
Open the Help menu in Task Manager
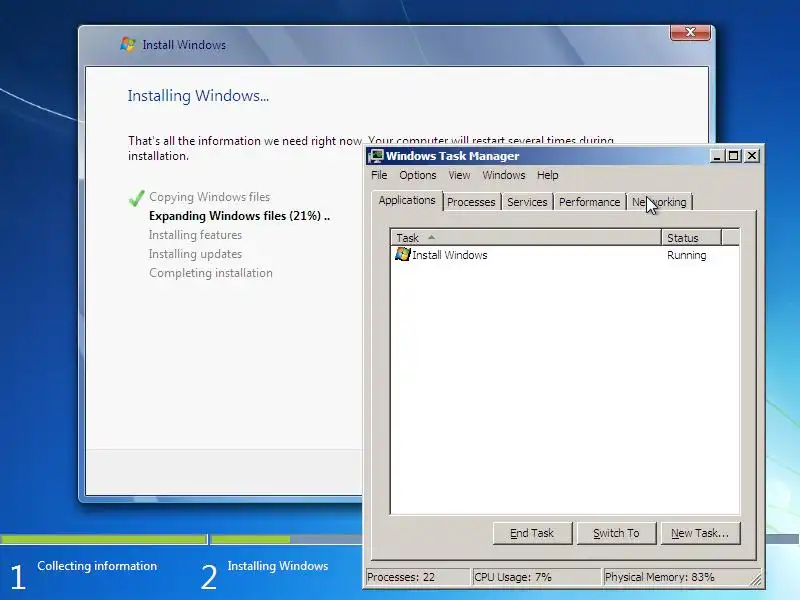tap(547, 175)
